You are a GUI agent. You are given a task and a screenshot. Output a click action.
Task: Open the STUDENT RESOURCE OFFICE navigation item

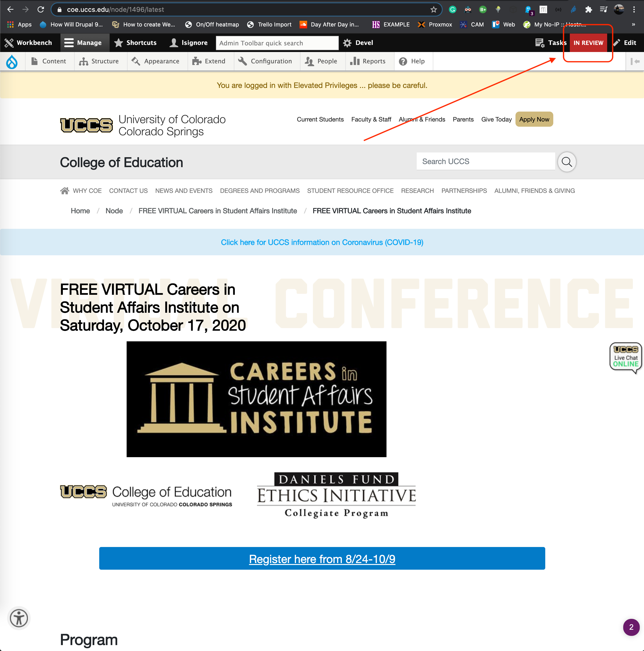click(x=350, y=191)
